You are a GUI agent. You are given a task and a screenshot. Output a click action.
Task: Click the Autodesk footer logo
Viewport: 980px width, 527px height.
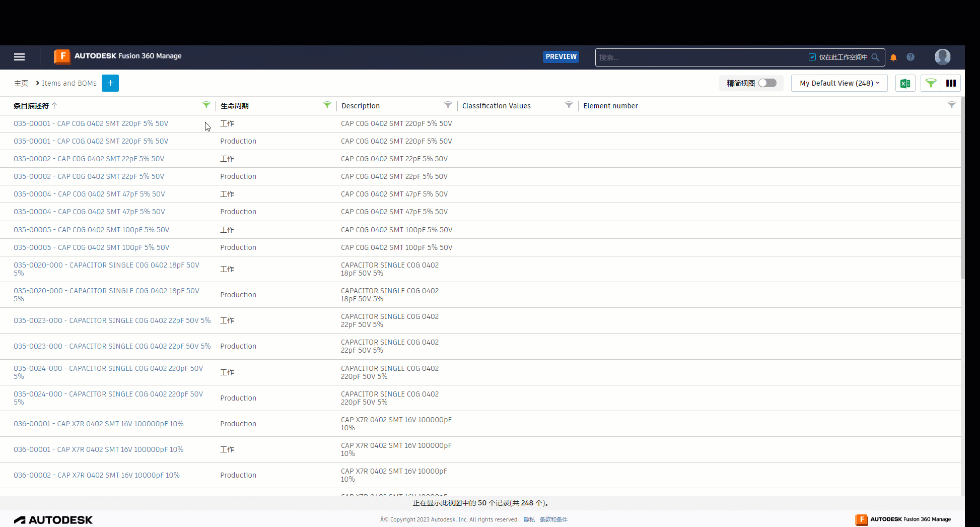click(53, 520)
